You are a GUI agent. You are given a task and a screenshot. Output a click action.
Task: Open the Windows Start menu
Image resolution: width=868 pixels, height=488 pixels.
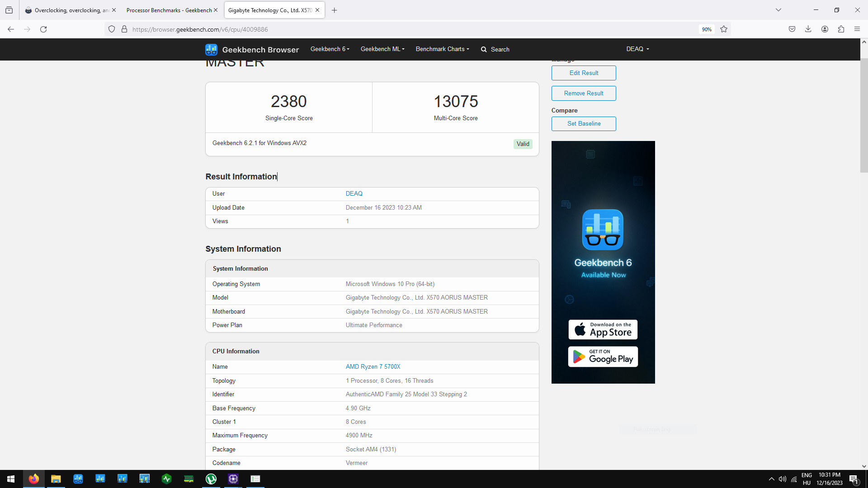point(11,479)
